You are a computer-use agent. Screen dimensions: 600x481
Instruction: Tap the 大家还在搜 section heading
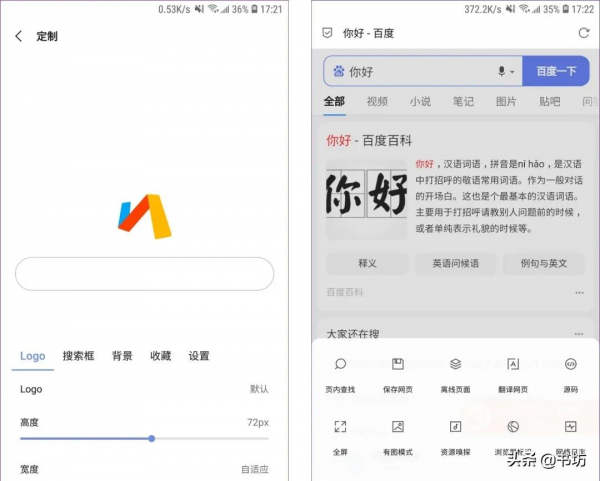coord(353,334)
